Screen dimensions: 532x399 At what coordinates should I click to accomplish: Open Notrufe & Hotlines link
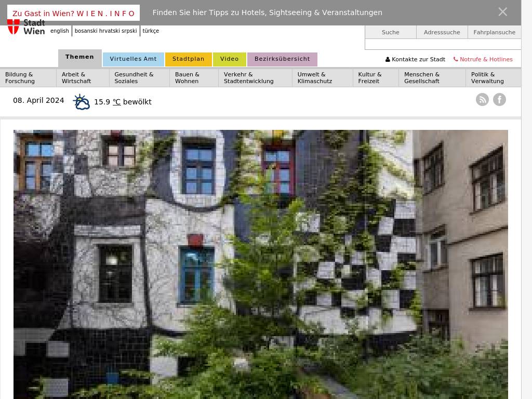click(x=483, y=59)
